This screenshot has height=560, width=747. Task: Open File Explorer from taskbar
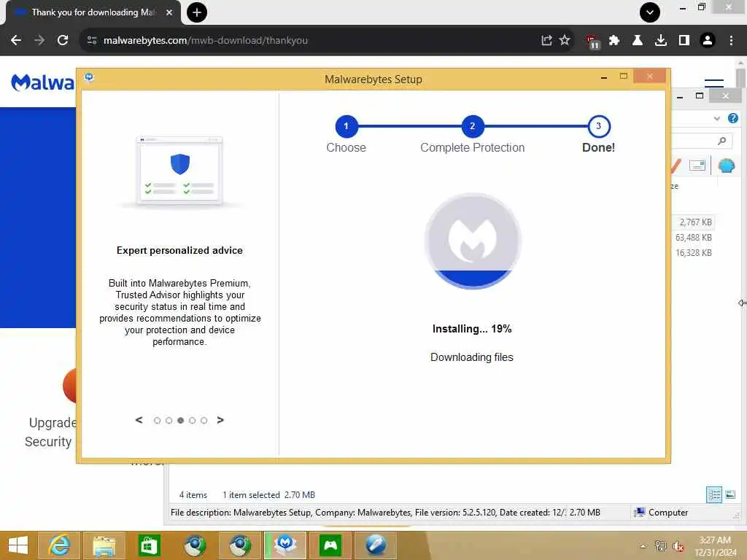tap(104, 545)
